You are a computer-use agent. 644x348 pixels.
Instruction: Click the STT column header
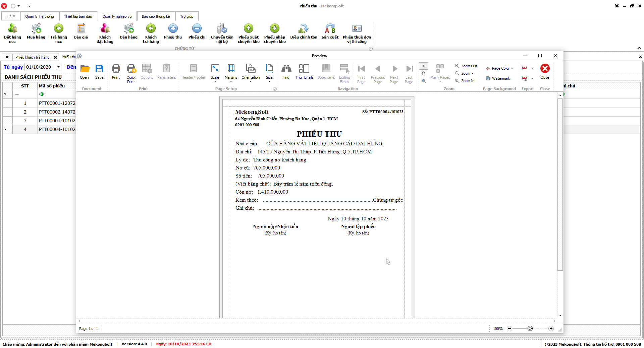point(25,86)
